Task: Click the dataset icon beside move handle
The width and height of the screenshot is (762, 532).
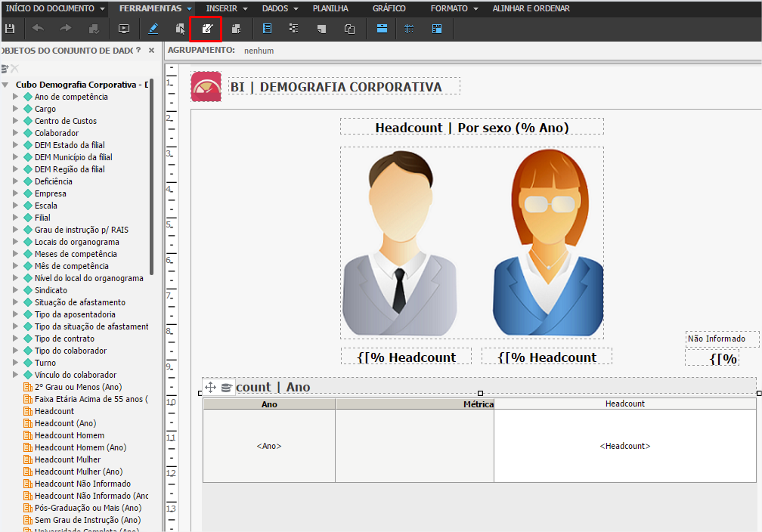Action: (226, 387)
